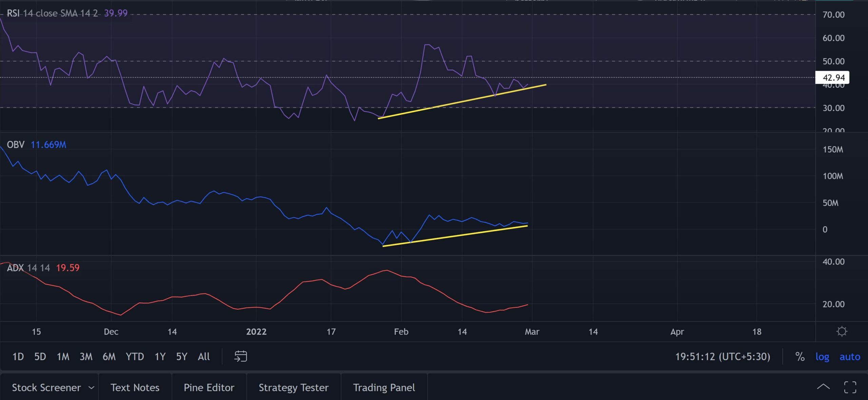Expand Stock Screener dropdown arrow
Screen dimensions: 868x400
91,387
